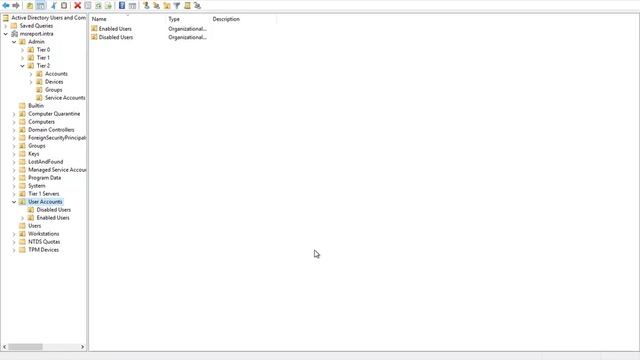Go back with the blue back arrow

coord(6,6)
